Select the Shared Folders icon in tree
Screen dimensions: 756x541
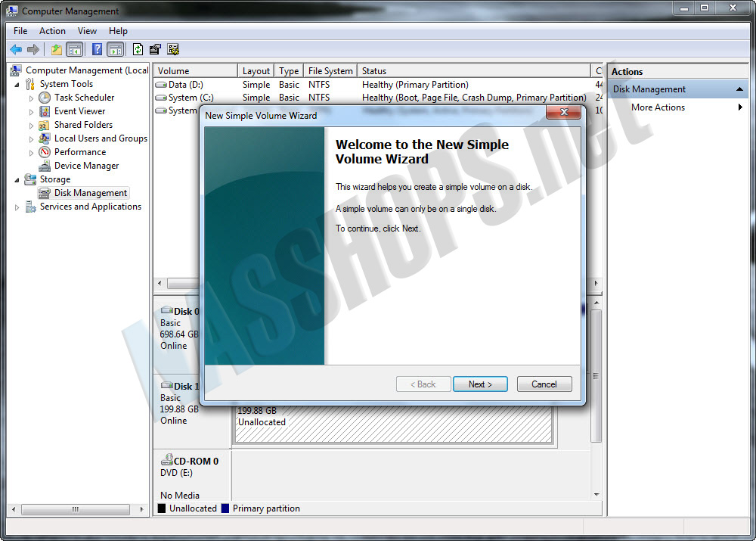(x=44, y=125)
